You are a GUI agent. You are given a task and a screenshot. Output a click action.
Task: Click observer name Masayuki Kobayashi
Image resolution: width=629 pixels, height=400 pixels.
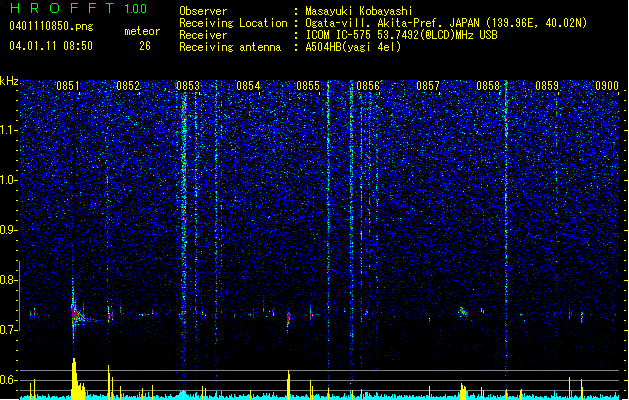[x=359, y=11]
